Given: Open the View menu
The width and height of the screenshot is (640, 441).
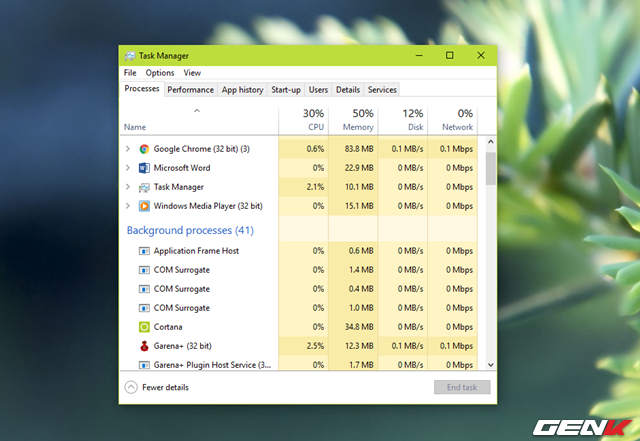Looking at the screenshot, I should coord(192,73).
